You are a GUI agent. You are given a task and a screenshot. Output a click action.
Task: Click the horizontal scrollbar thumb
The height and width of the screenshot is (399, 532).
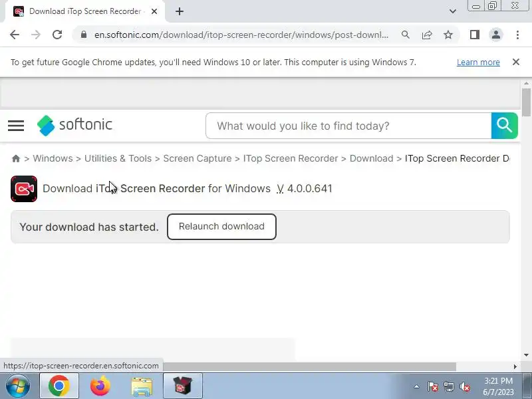click(309, 366)
